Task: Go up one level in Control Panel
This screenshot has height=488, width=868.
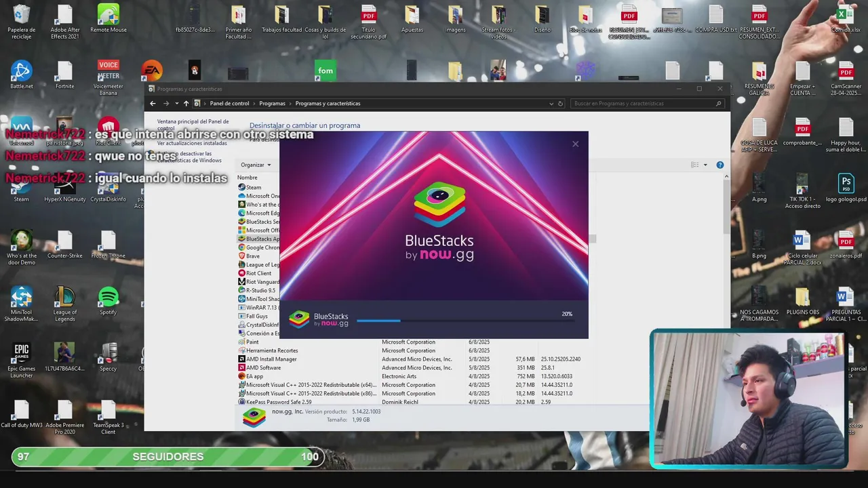Action: 186,104
